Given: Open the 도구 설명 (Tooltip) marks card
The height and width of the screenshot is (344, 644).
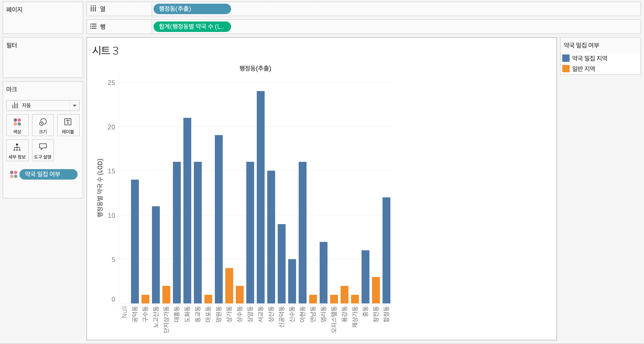Looking at the screenshot, I should (x=43, y=150).
